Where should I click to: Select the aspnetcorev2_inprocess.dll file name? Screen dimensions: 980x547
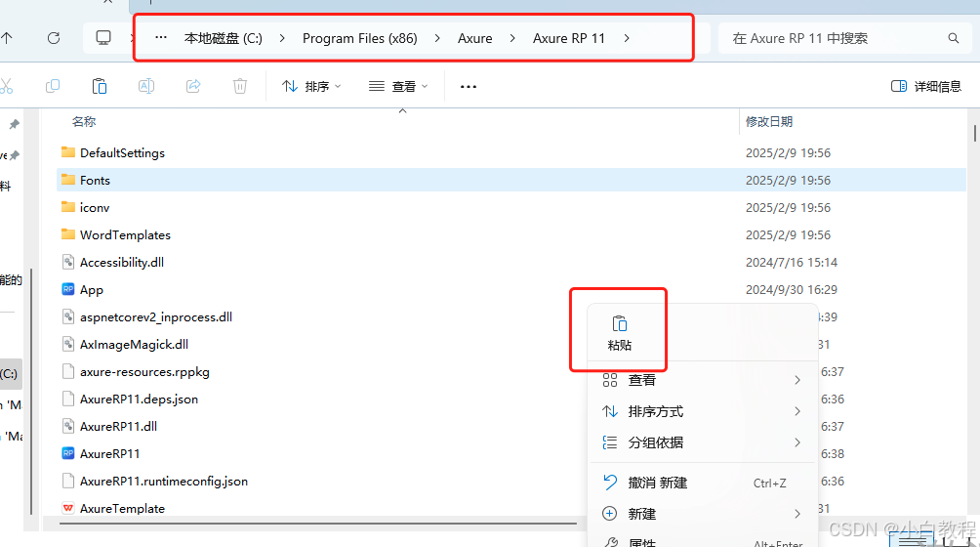tap(156, 316)
